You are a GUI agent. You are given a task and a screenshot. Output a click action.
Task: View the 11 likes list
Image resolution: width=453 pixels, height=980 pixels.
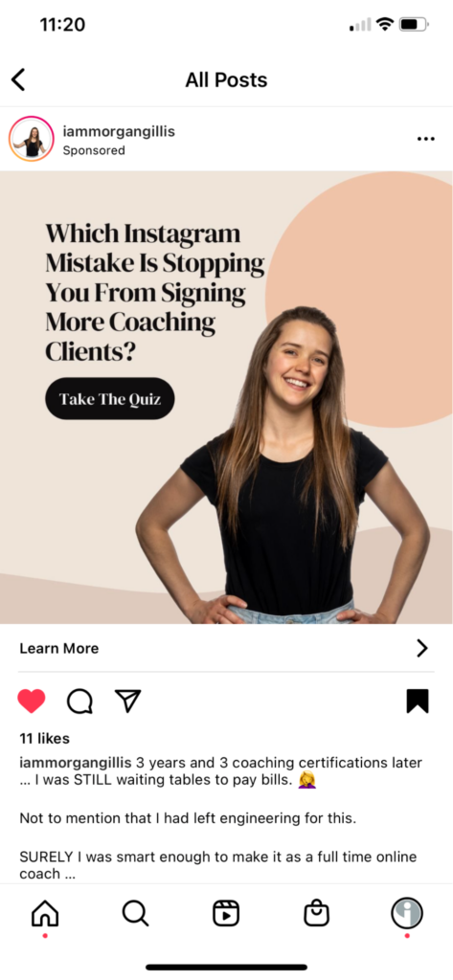(x=44, y=738)
